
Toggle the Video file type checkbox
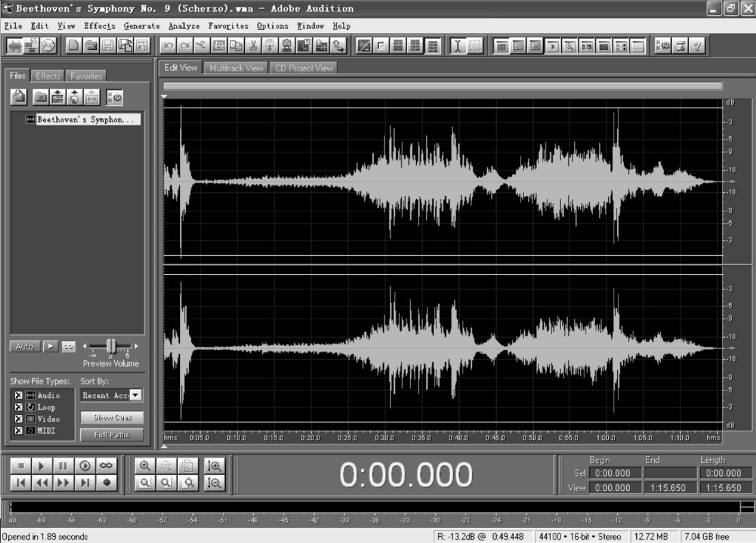click(18, 419)
